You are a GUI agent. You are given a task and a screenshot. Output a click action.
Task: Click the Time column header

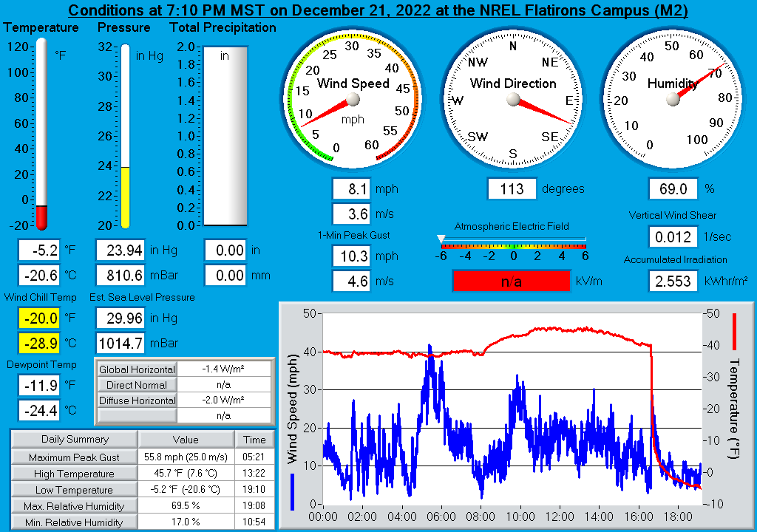[x=254, y=440]
